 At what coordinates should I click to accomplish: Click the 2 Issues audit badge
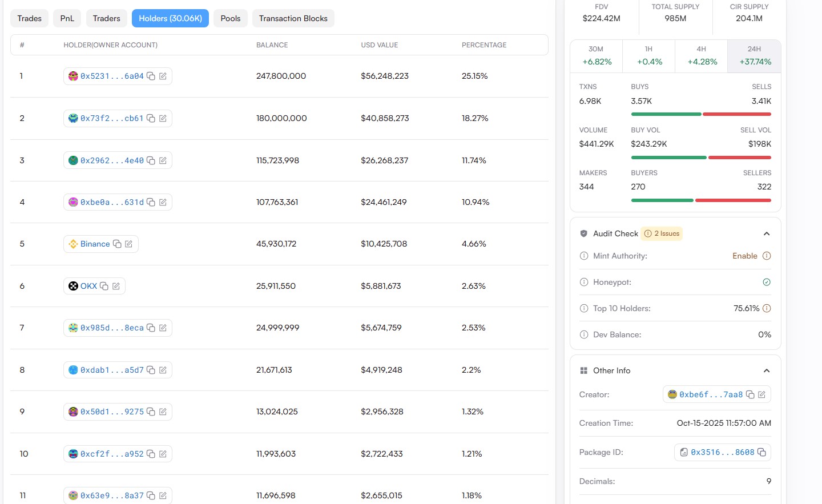pyautogui.click(x=662, y=233)
